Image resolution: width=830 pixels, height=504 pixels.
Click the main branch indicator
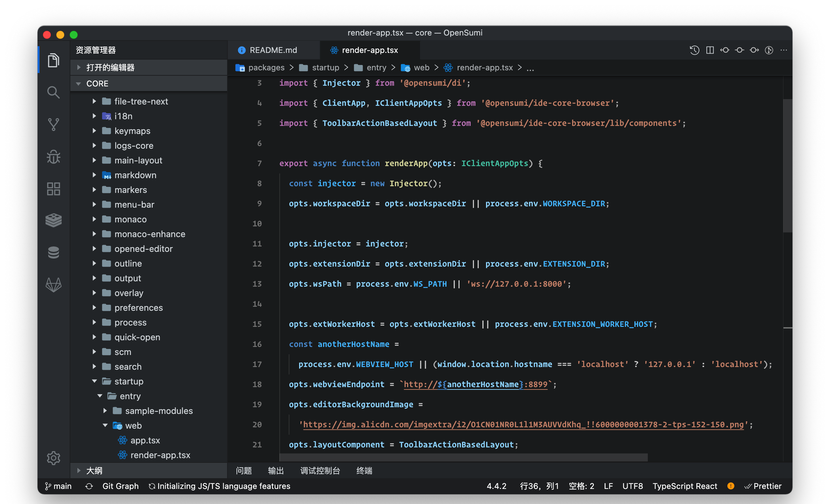coord(58,486)
